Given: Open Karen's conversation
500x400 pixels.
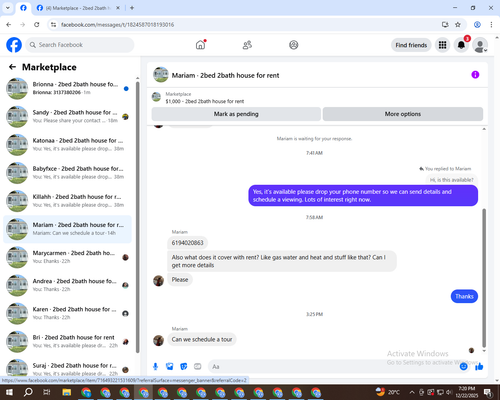Looking at the screenshot, I should [x=67, y=313].
